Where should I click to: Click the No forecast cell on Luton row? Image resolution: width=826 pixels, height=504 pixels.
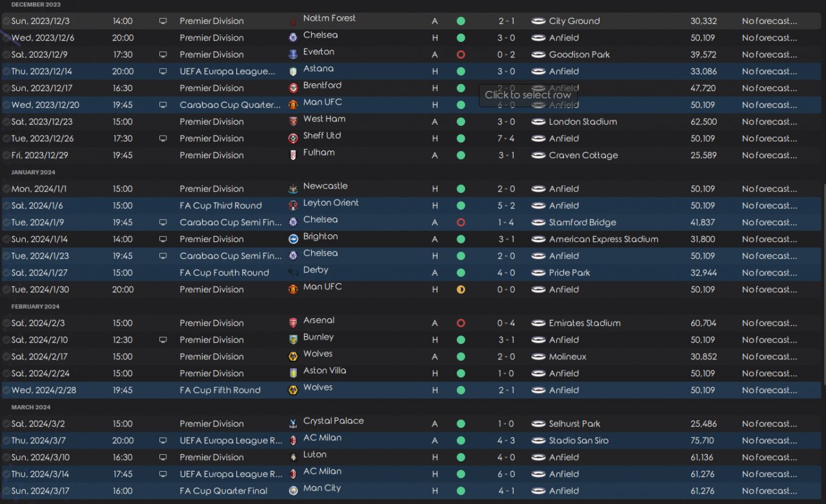click(x=769, y=457)
